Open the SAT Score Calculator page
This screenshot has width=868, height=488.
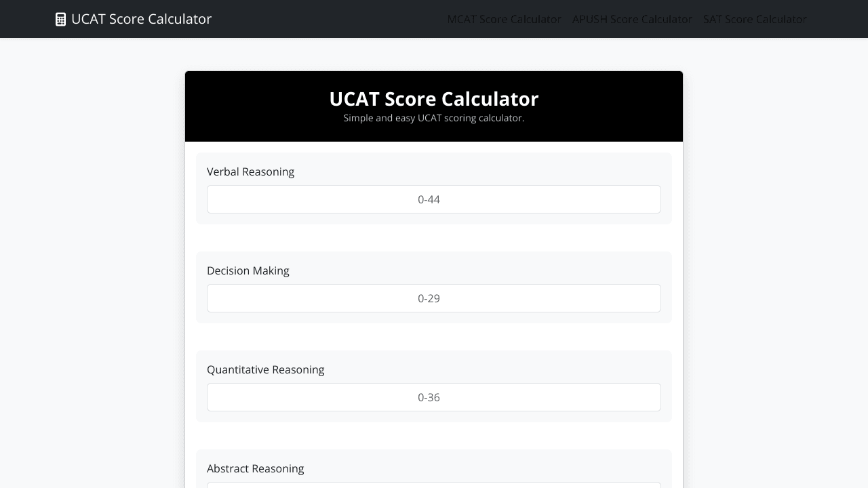pos(754,19)
